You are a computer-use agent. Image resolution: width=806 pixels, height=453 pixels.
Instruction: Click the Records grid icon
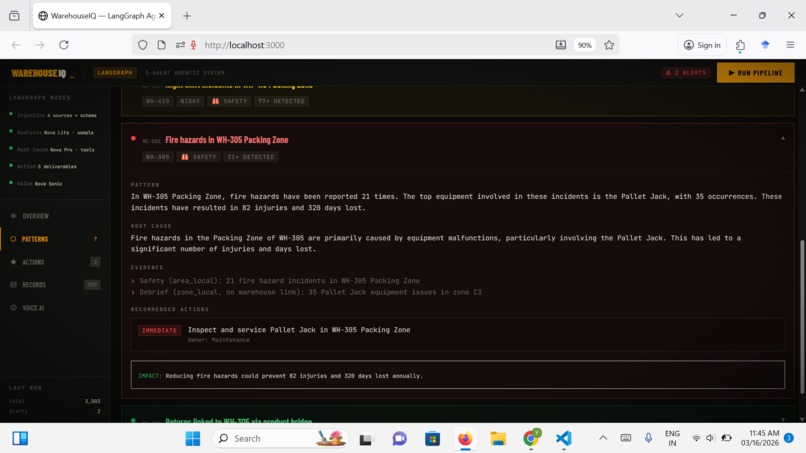13,285
